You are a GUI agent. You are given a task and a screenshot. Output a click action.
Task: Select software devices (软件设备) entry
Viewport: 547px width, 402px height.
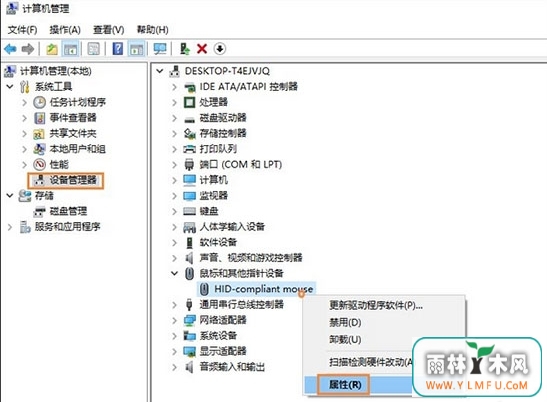click(218, 242)
